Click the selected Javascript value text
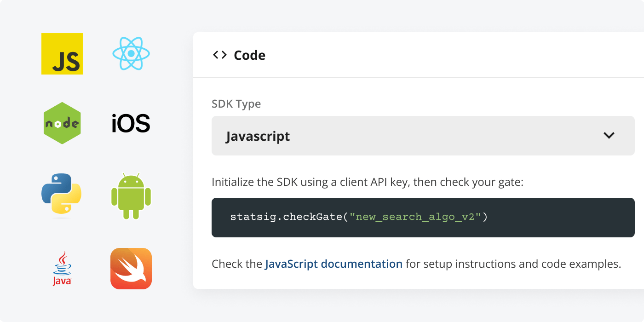Screen dimensions: 644x322 pyautogui.click(x=258, y=137)
